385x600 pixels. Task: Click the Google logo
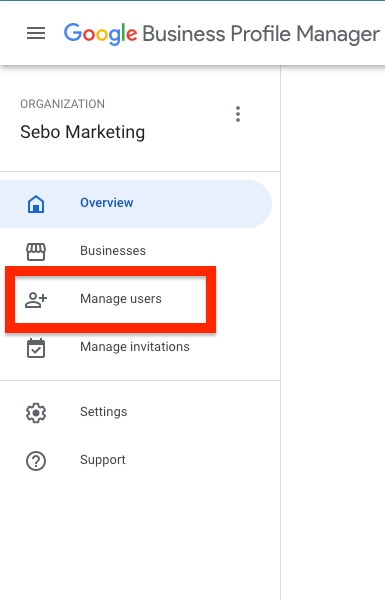tap(100, 34)
